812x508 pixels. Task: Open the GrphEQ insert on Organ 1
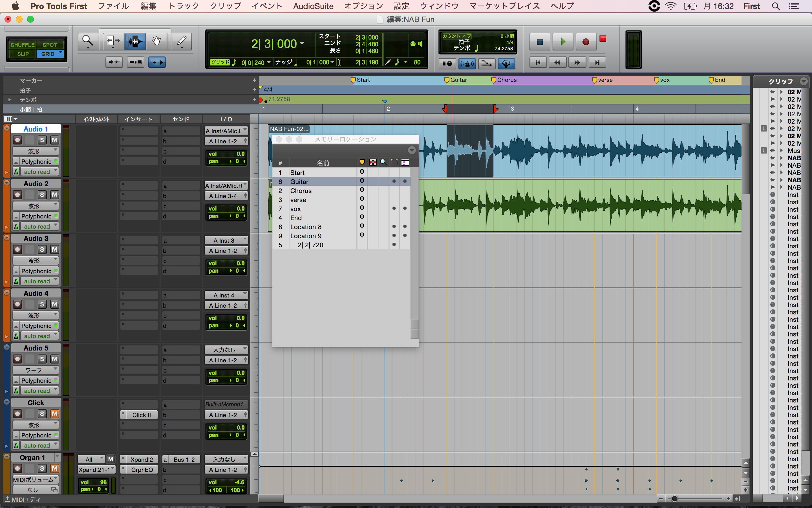pyautogui.click(x=142, y=470)
